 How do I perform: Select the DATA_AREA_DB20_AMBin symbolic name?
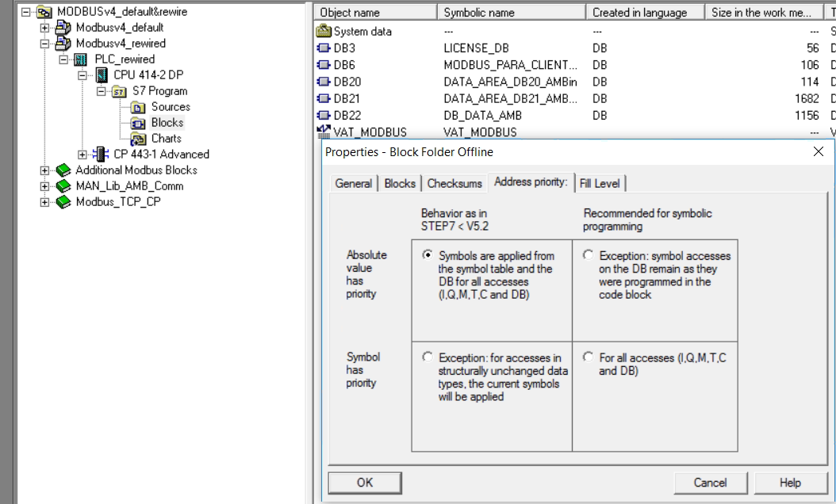click(510, 82)
